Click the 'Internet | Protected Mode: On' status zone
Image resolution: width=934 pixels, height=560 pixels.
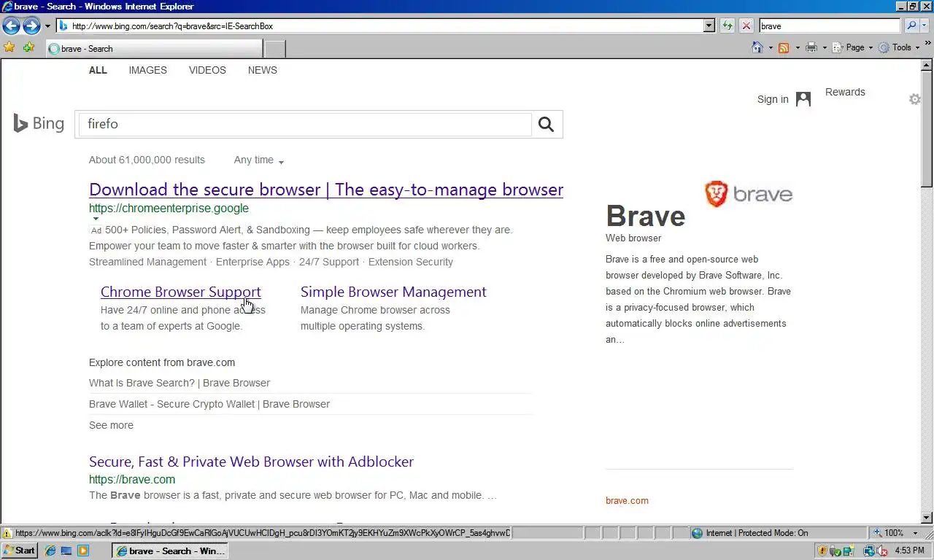(x=778, y=533)
